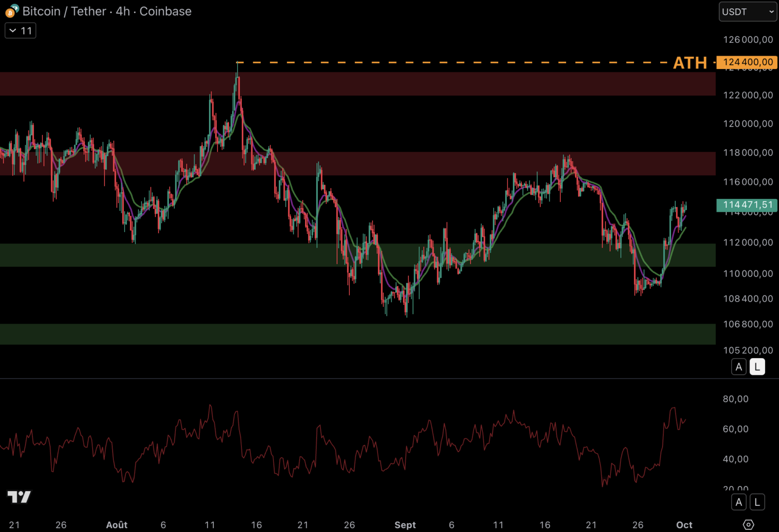Toggle auto scale A on price pane

[738, 367]
